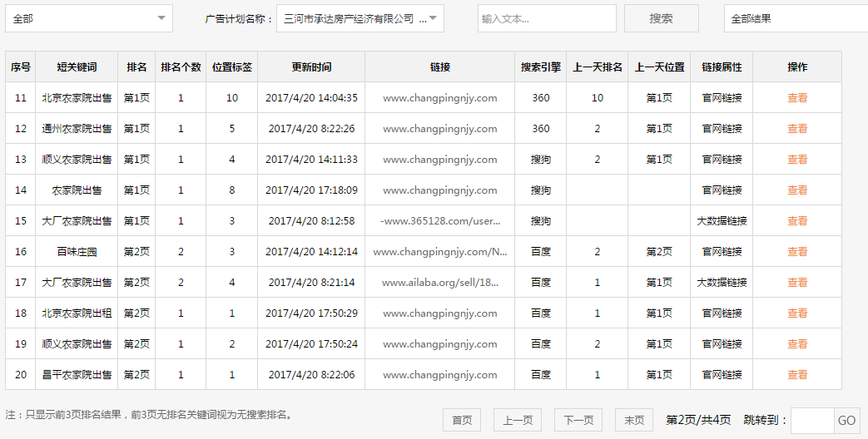868x439 pixels.
Task: Click the 序号 column header
Action: [x=21, y=67]
